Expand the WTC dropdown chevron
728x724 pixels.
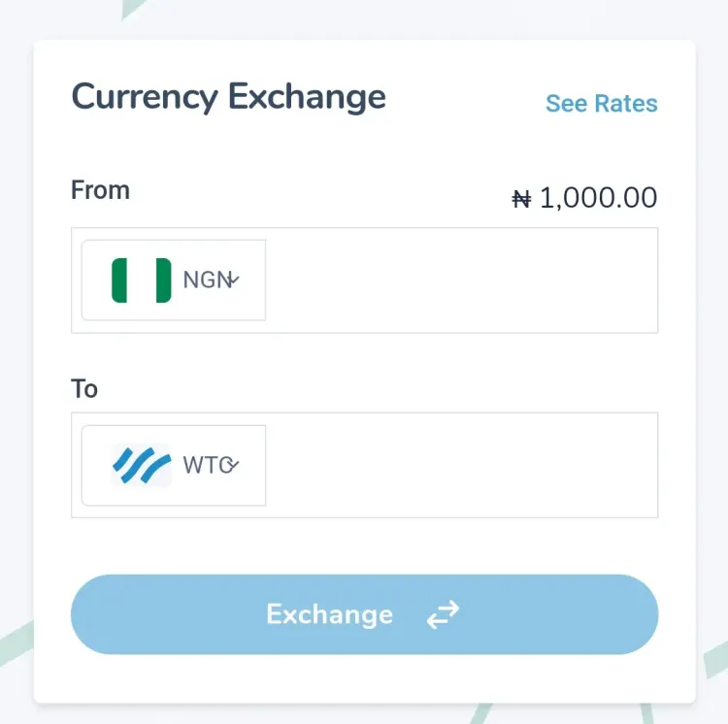pos(234,464)
